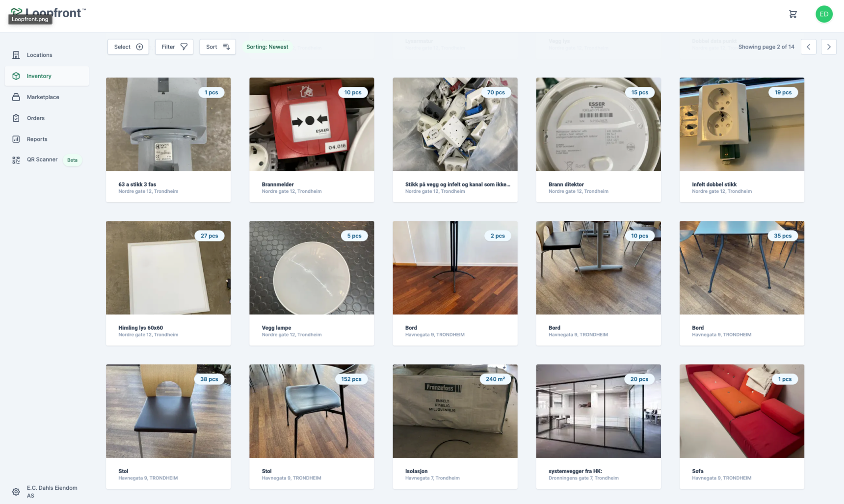Click the Sorting: Newest label
This screenshot has height=504, width=844.
click(x=267, y=47)
